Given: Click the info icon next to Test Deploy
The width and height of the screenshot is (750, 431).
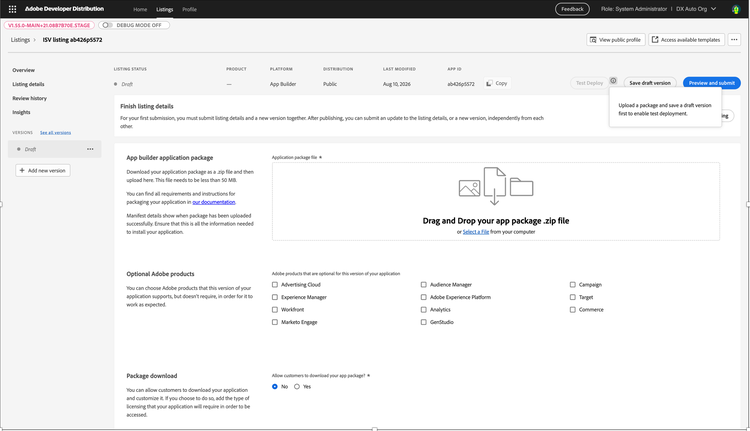Looking at the screenshot, I should (x=613, y=81).
